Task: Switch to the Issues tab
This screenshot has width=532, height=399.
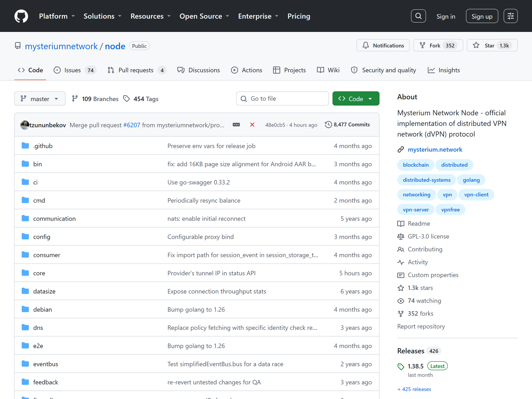Action: click(x=75, y=70)
